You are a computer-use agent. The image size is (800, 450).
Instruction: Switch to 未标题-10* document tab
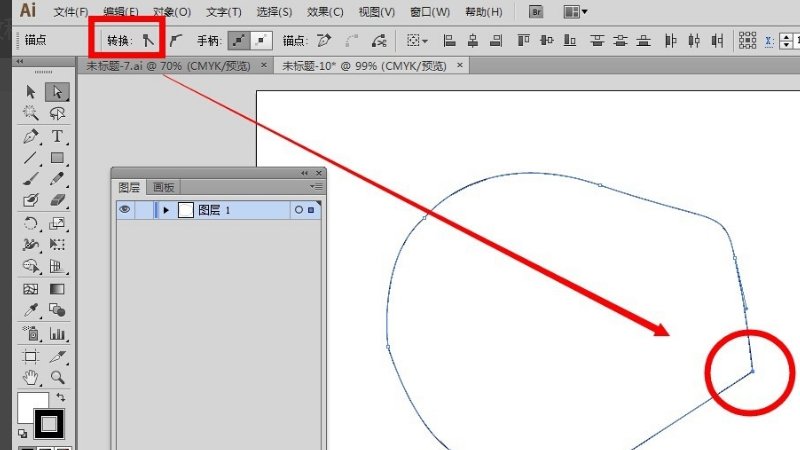click(364, 66)
